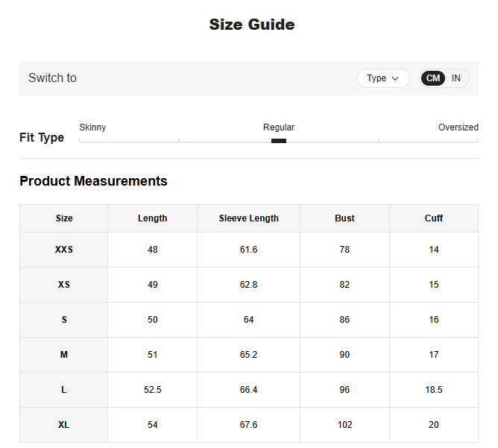Click the Cuff column header
The width and height of the screenshot is (498, 448).
click(434, 218)
